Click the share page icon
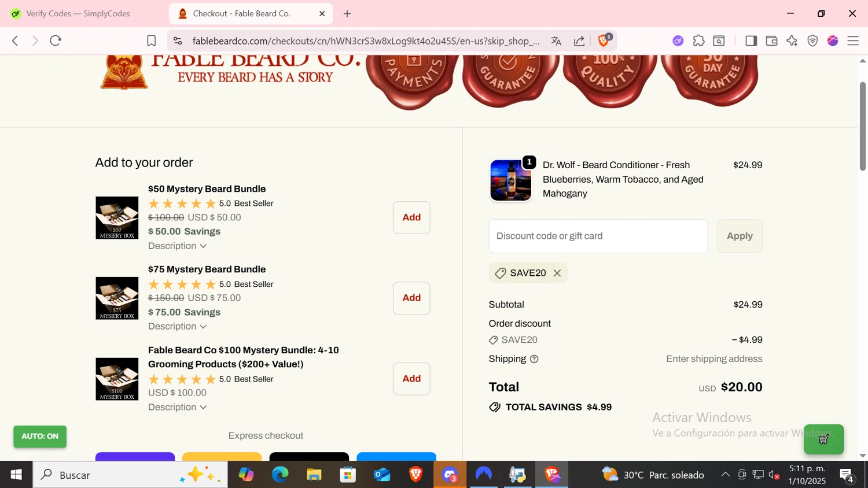Image resolution: width=868 pixels, height=488 pixels. coord(579,40)
